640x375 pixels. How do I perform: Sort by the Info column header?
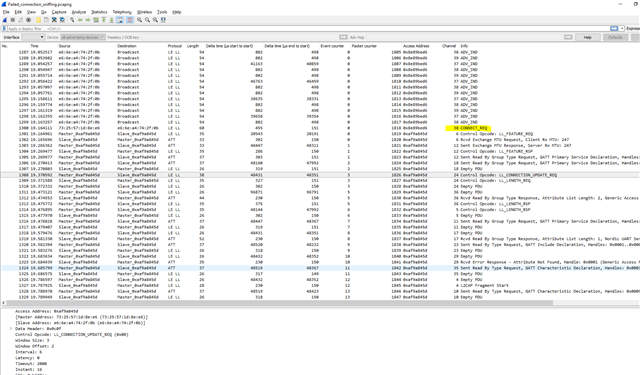pos(464,46)
